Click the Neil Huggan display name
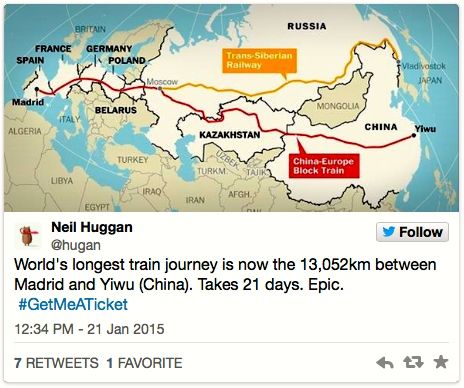Image resolution: width=464 pixels, height=388 pixels. tap(92, 227)
